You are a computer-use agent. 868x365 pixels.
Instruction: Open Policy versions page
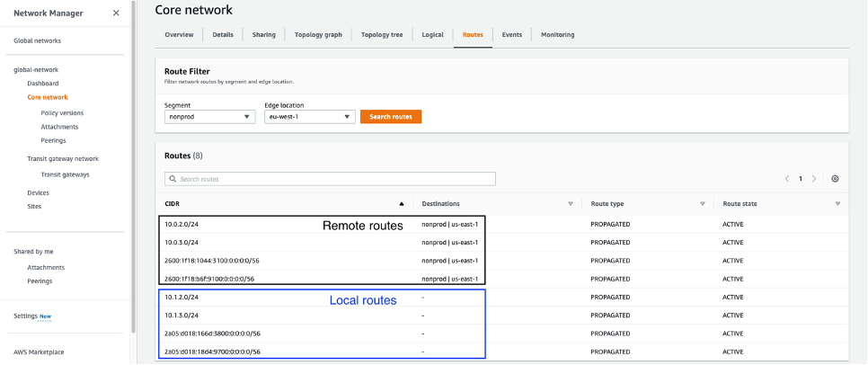(62, 113)
